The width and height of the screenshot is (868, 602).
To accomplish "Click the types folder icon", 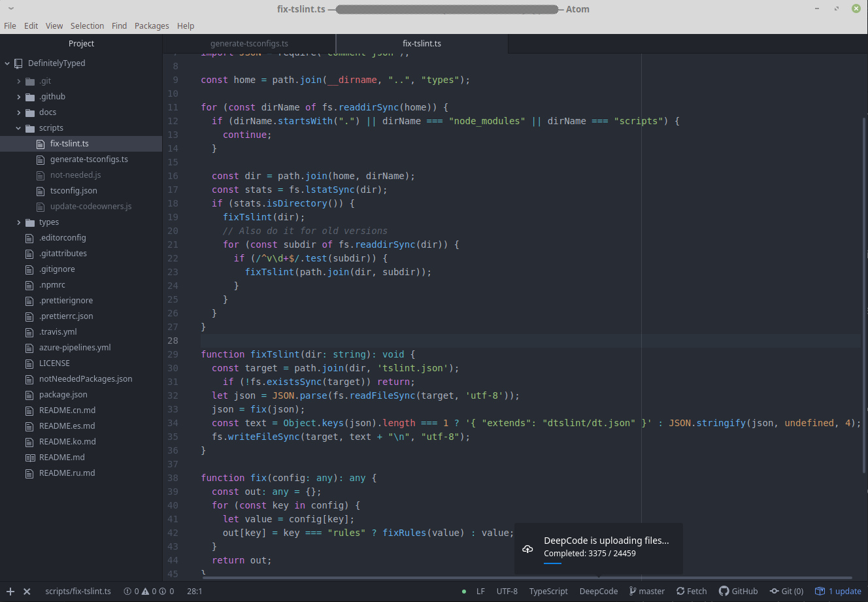I will [x=29, y=222].
